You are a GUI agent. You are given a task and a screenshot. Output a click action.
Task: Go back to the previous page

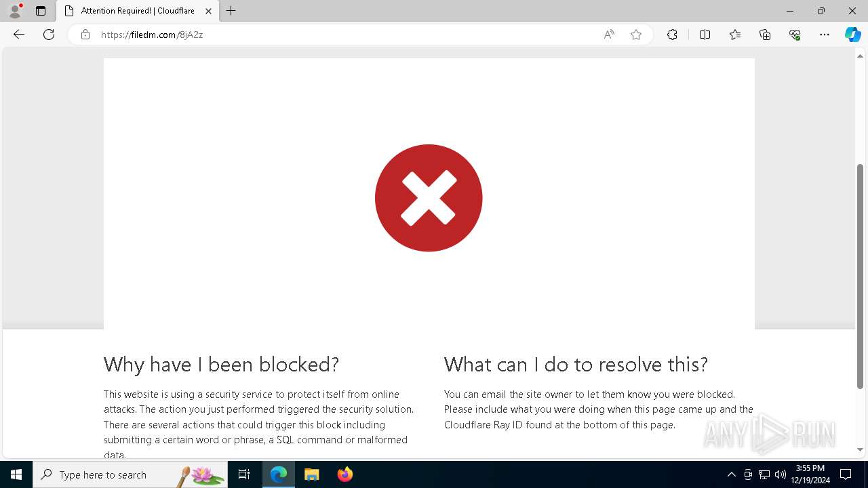19,35
